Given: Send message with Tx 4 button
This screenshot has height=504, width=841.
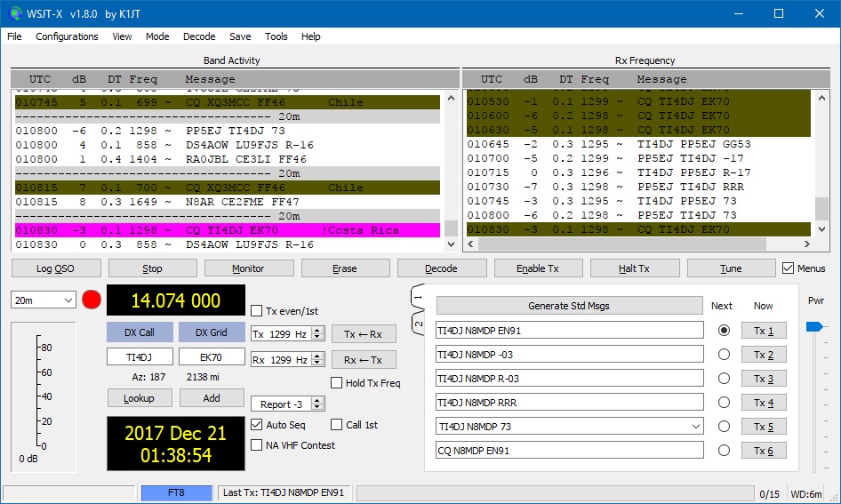Looking at the screenshot, I should [x=764, y=403].
